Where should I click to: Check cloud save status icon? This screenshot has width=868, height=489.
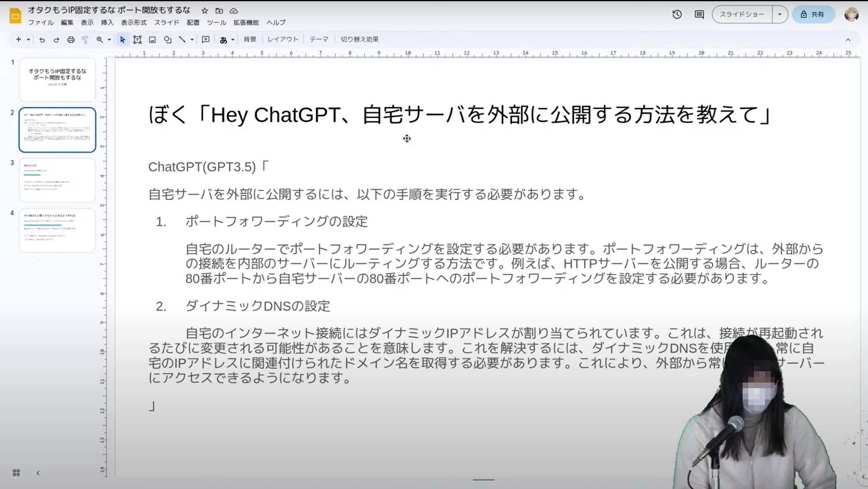pyautogui.click(x=233, y=11)
